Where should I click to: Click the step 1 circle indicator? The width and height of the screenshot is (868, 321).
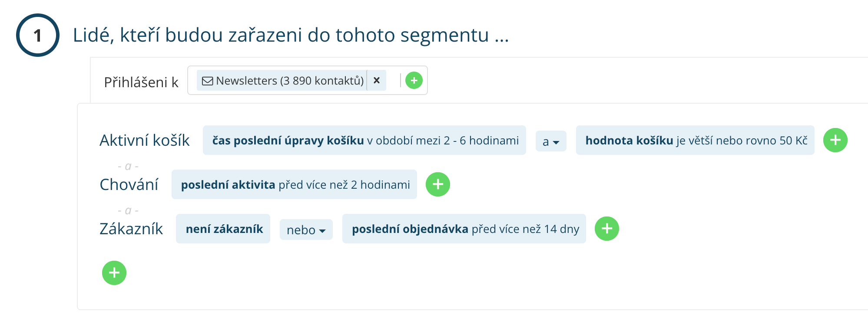(x=38, y=34)
